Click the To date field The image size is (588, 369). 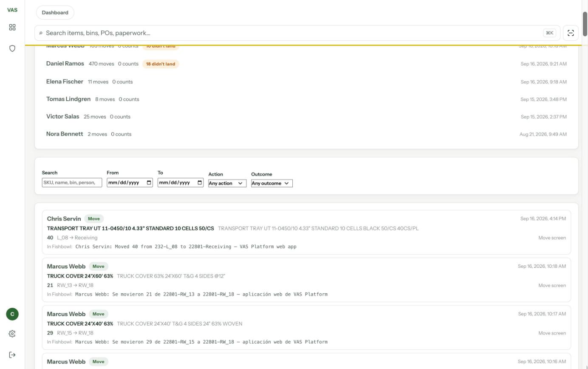tap(181, 183)
